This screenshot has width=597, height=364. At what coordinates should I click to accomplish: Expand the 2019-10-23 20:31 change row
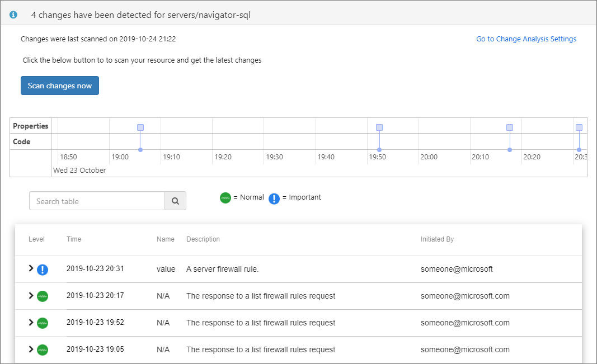pyautogui.click(x=31, y=269)
